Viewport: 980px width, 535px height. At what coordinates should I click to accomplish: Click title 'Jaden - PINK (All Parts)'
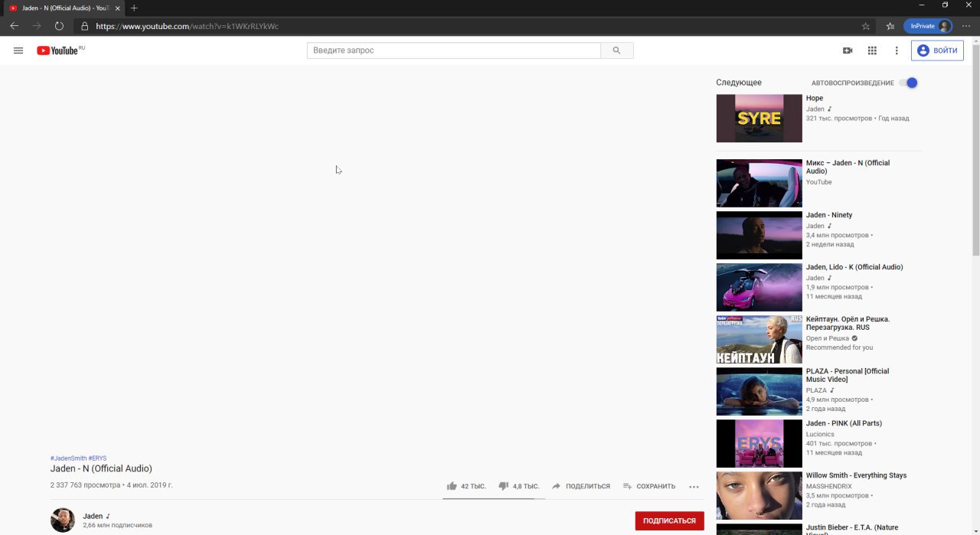pyautogui.click(x=844, y=423)
